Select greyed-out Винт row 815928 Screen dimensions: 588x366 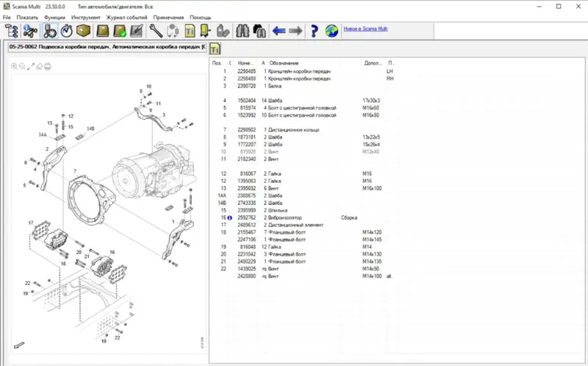tap(302, 152)
